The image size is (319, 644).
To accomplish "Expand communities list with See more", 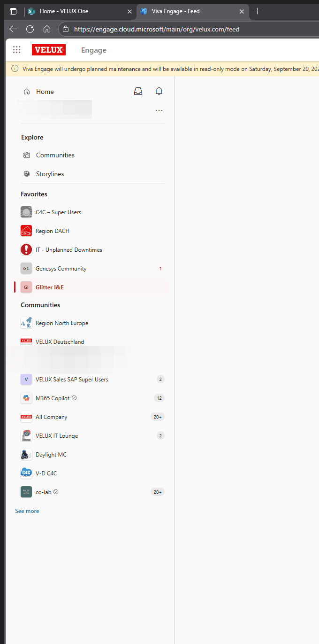I will click(27, 511).
